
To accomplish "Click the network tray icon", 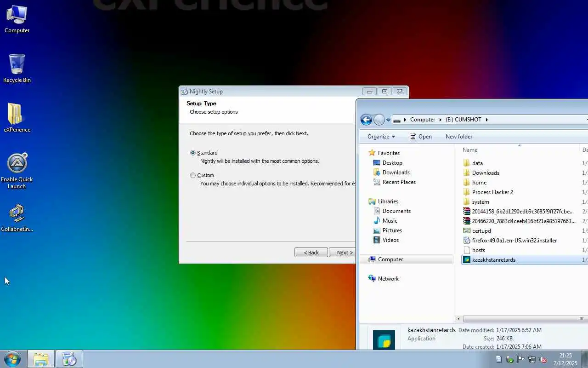I will tap(532, 359).
